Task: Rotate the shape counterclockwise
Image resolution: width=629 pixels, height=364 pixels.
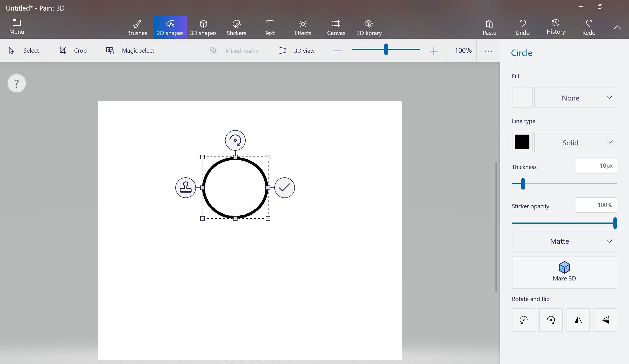Action: pos(523,320)
